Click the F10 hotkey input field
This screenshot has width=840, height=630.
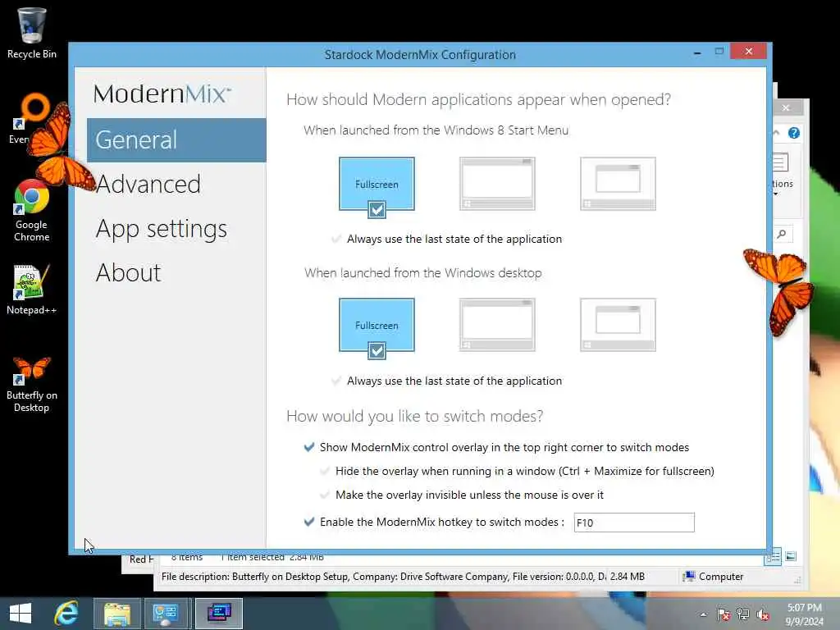click(634, 523)
